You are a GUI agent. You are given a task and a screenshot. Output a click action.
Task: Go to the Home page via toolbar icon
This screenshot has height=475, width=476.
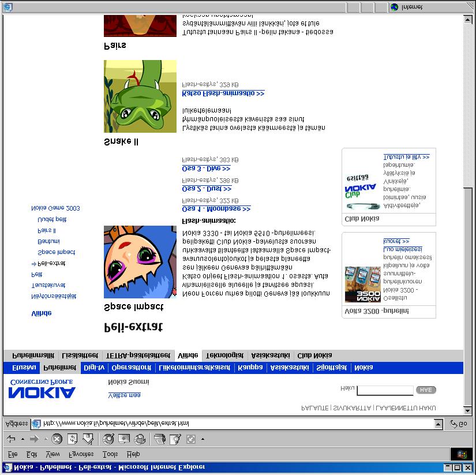(88, 439)
